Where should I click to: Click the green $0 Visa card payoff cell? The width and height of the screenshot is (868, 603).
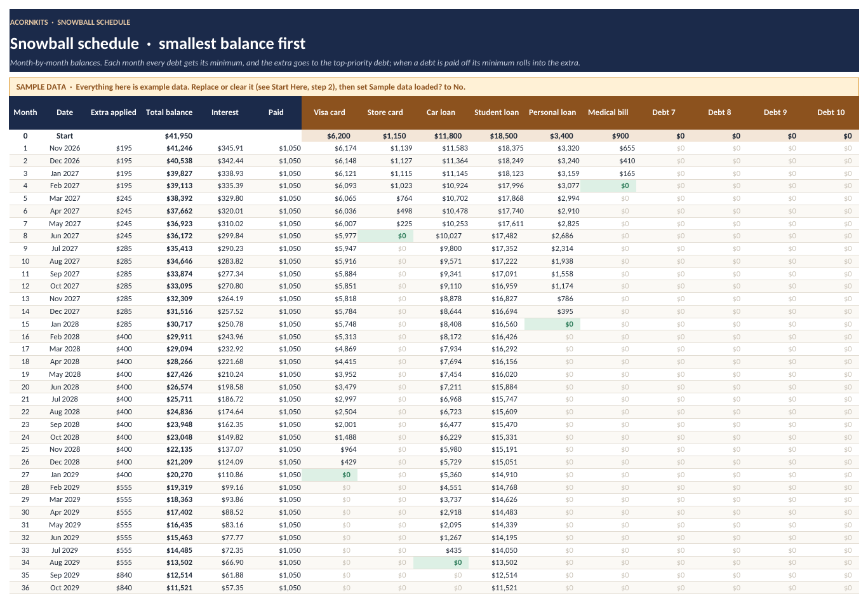(330, 475)
